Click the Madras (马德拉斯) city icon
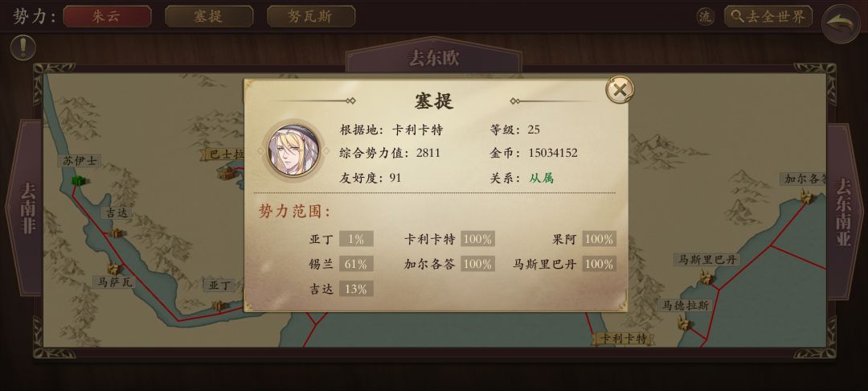The width and height of the screenshot is (868, 391). (684, 323)
